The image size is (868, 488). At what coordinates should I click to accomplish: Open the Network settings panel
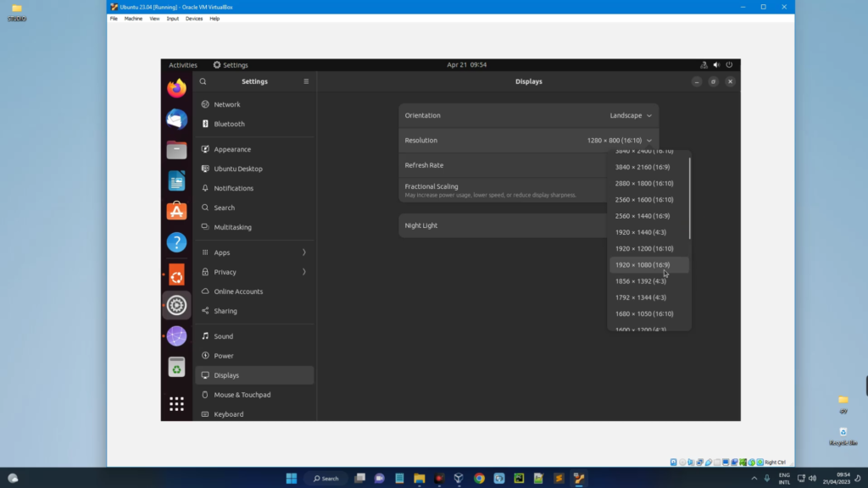pos(254,104)
